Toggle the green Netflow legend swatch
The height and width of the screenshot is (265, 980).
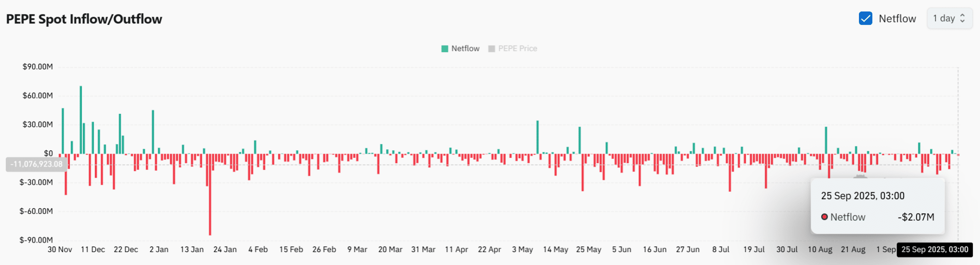[x=445, y=49]
